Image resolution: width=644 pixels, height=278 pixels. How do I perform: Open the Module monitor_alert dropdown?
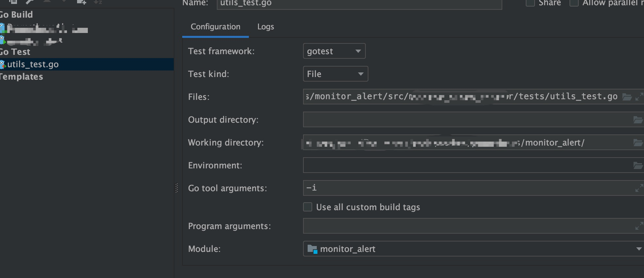click(474, 249)
